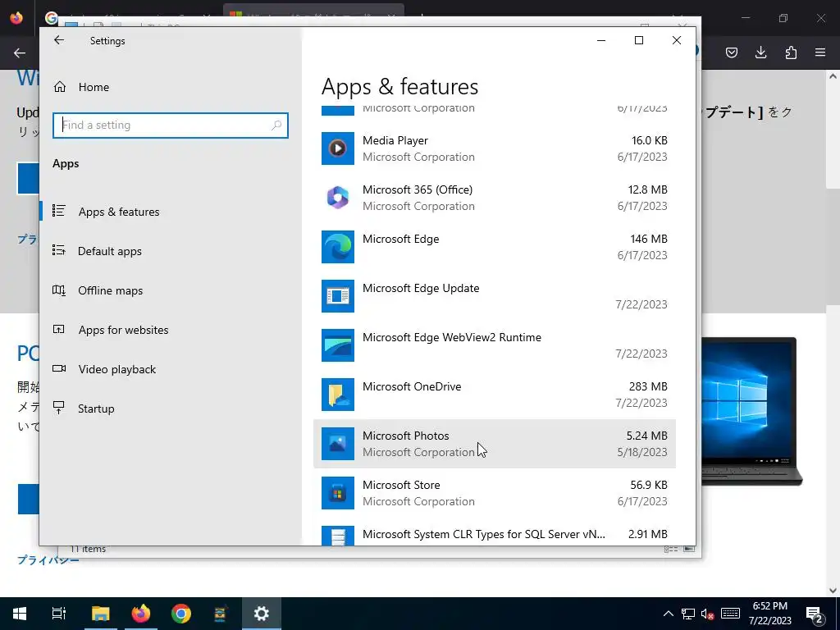Click the 283 MB size value
This screenshot has width=840, height=630.
(648, 387)
